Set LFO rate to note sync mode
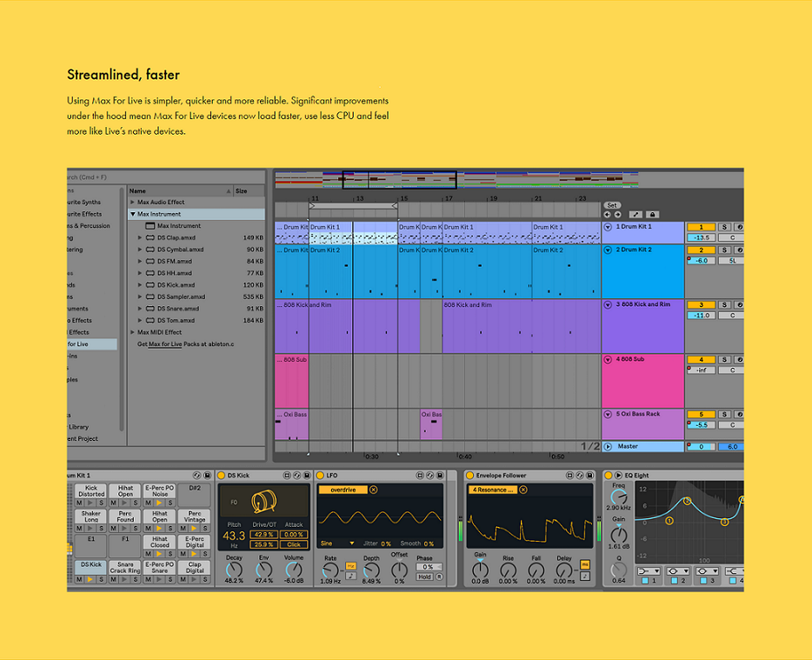 pos(350,576)
